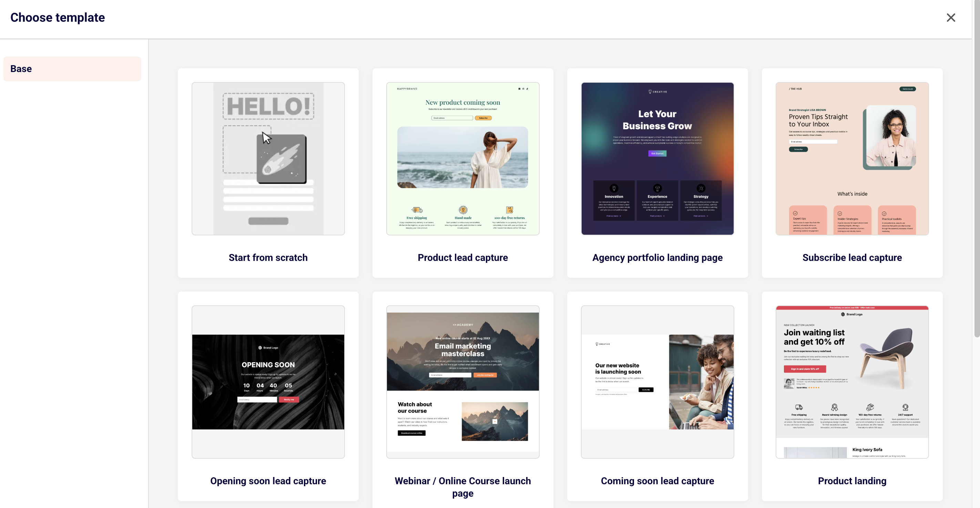Viewport: 980px width, 508px height.
Task: Click the Product lead capture label
Action: pyautogui.click(x=463, y=257)
